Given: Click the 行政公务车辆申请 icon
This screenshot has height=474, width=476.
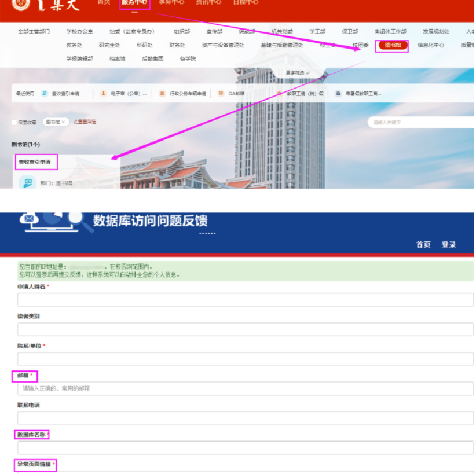Looking at the screenshot, I should 162,93.
